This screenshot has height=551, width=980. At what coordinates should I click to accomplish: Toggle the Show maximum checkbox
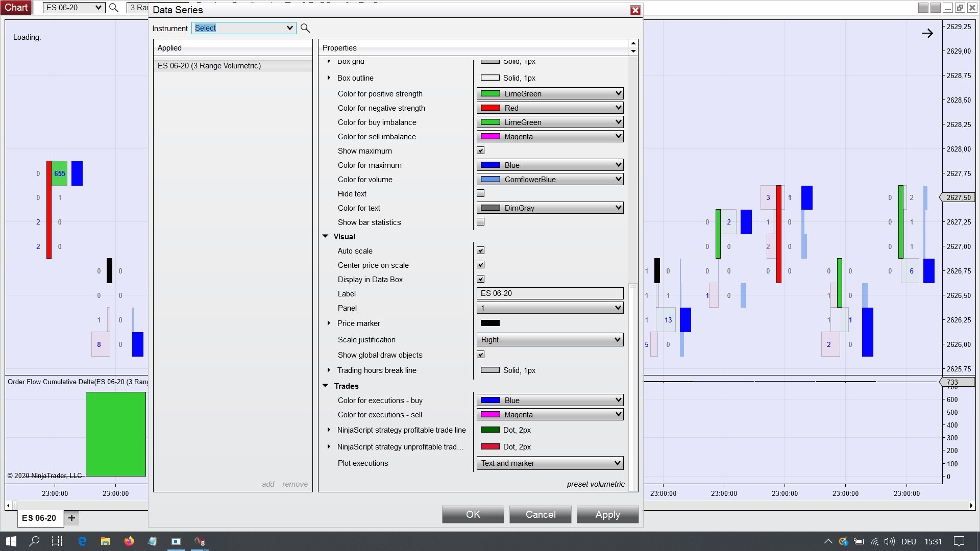(480, 151)
